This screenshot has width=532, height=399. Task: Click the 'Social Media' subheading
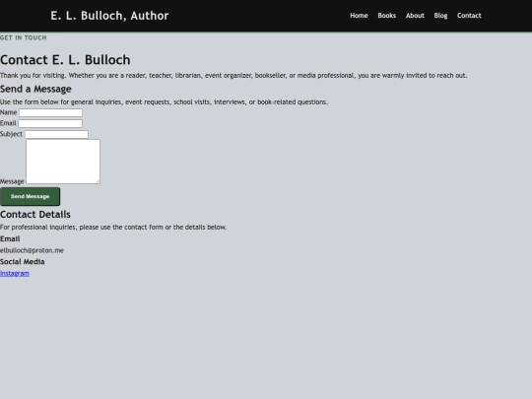pos(23,262)
